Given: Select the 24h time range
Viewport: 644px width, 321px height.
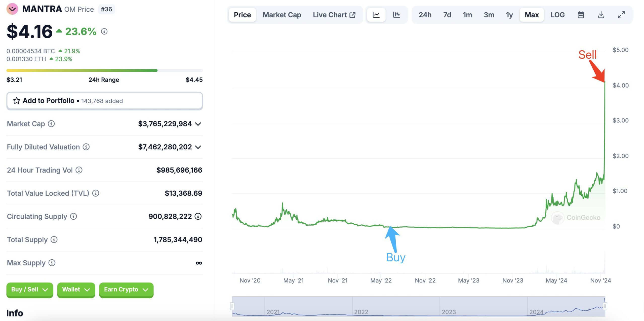Looking at the screenshot, I should coord(425,15).
